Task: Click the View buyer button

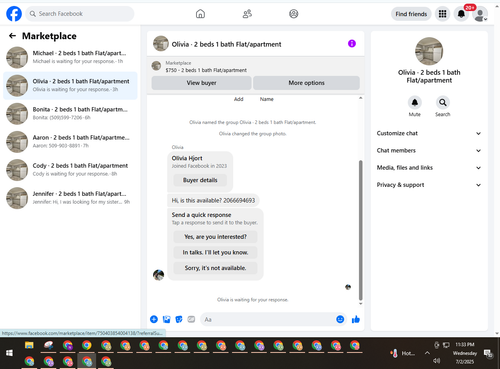Action: (x=201, y=83)
